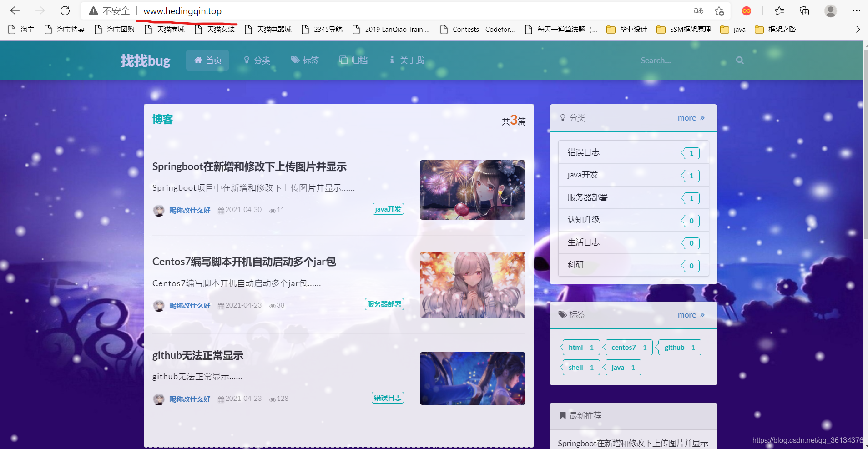Viewport: 868px width, 449px height.
Task: Open the SSM框架原理 bookmark folder
Action: (684, 29)
